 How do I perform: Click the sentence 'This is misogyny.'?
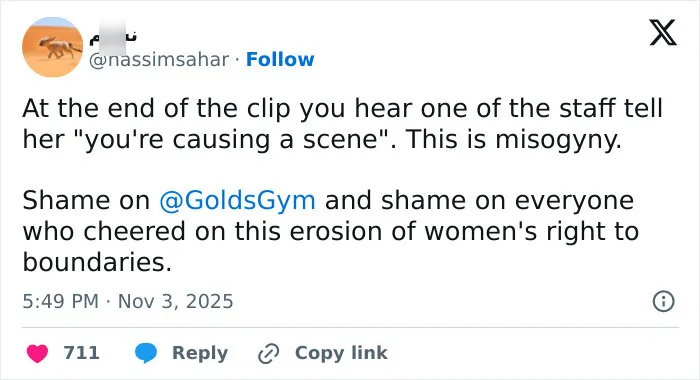pyautogui.click(x=514, y=139)
